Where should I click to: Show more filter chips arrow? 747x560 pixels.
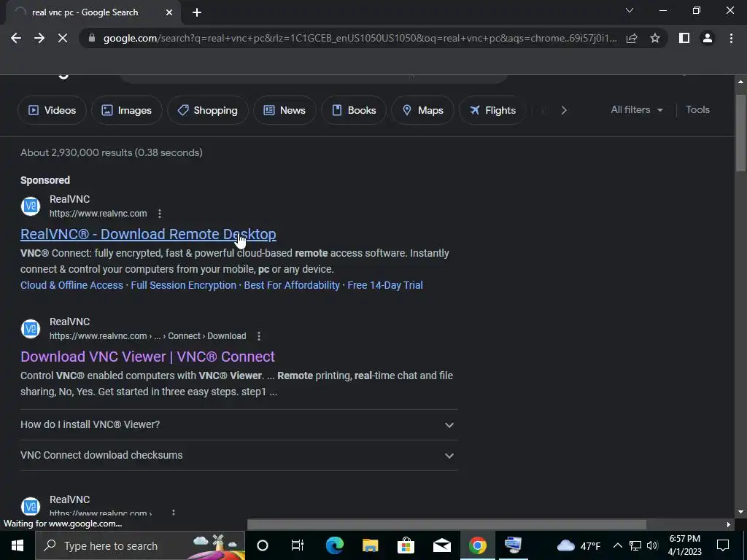click(564, 110)
